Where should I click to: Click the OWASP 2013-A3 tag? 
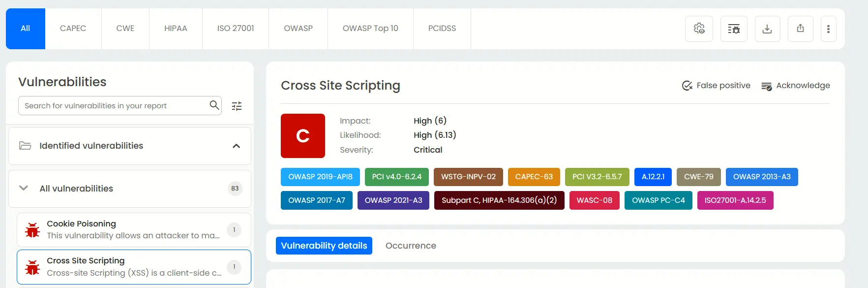(x=762, y=177)
